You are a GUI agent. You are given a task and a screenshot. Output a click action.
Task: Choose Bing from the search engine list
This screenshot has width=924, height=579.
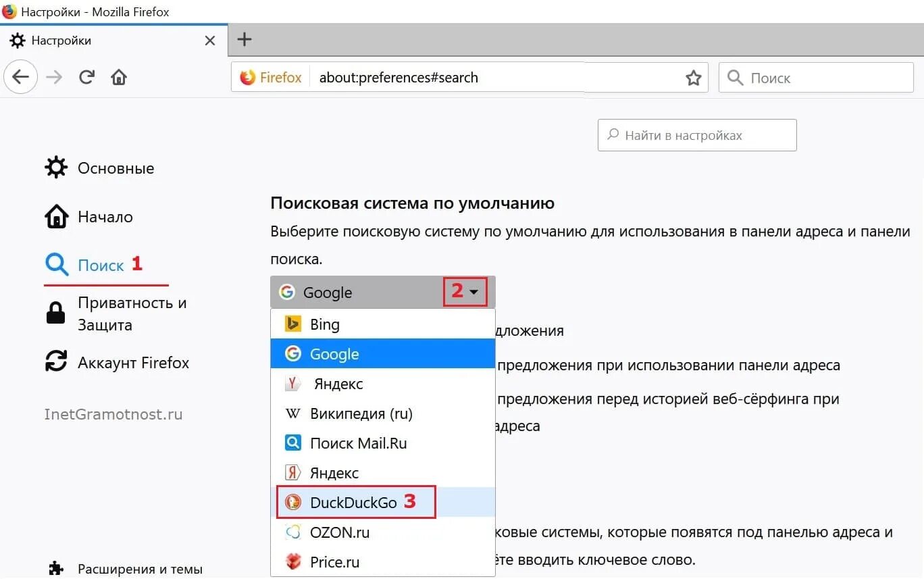tap(383, 324)
